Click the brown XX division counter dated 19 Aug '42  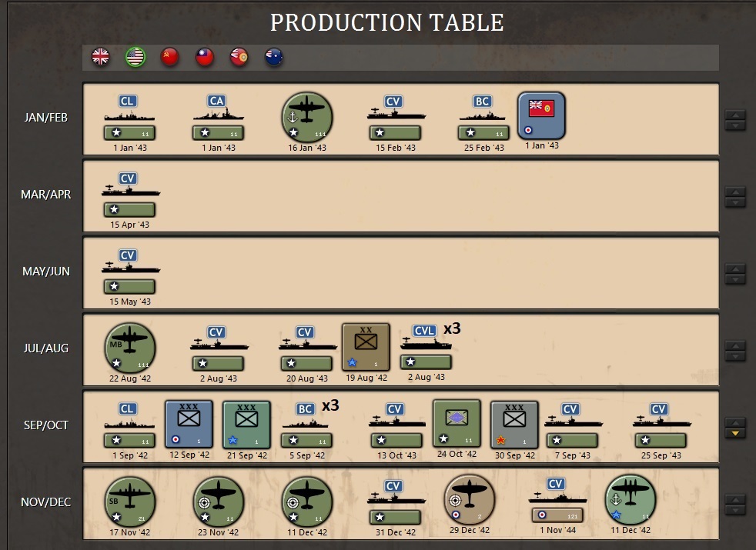click(366, 346)
